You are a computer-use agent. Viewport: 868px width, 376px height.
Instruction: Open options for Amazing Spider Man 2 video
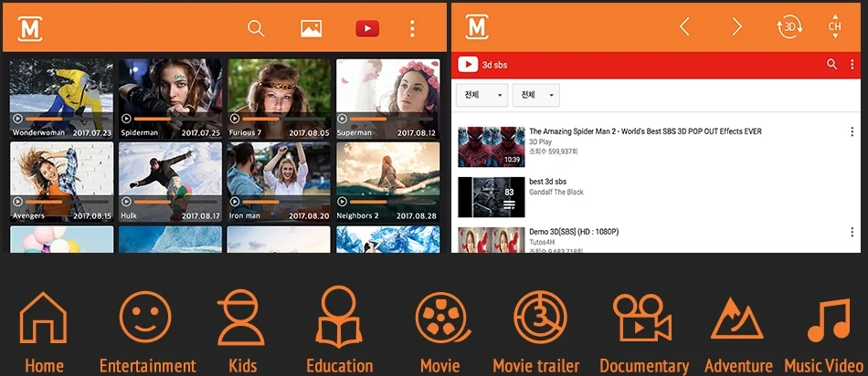[x=852, y=131]
